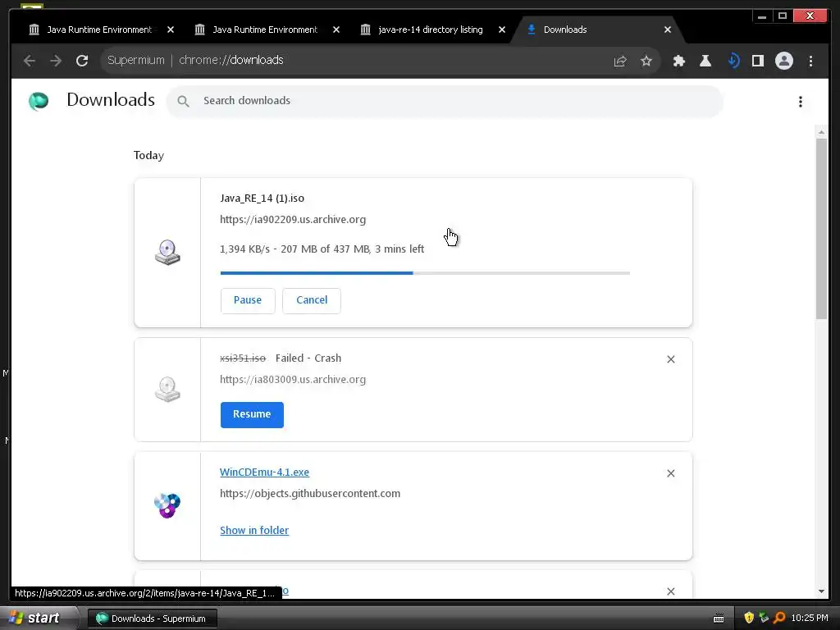
Task: Resume the failed xsi351.iso download
Action: click(252, 414)
